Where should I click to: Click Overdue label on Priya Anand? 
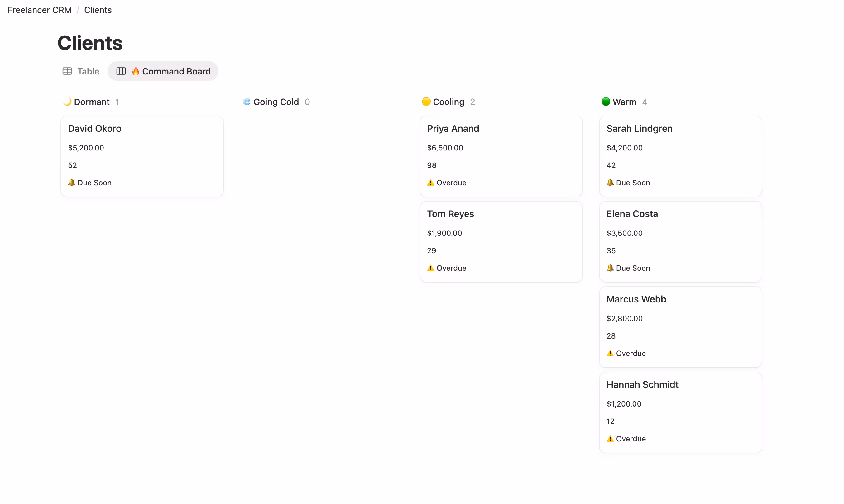point(451,183)
